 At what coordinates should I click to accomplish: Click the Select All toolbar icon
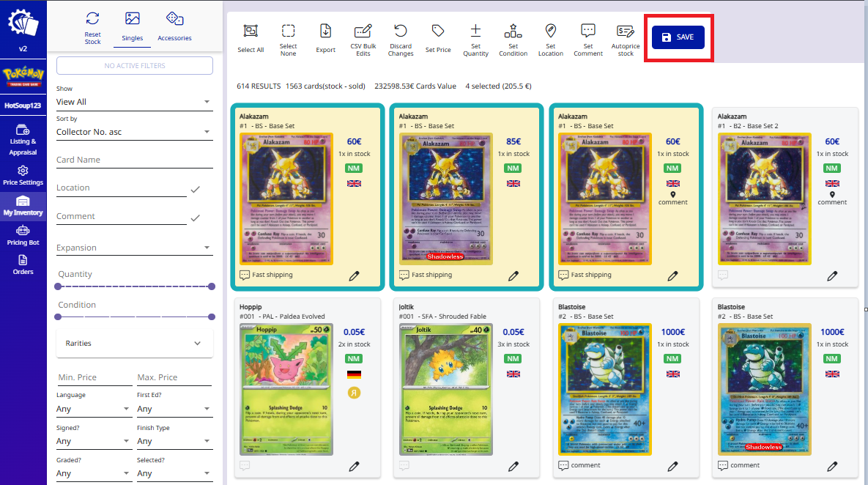[x=251, y=31]
